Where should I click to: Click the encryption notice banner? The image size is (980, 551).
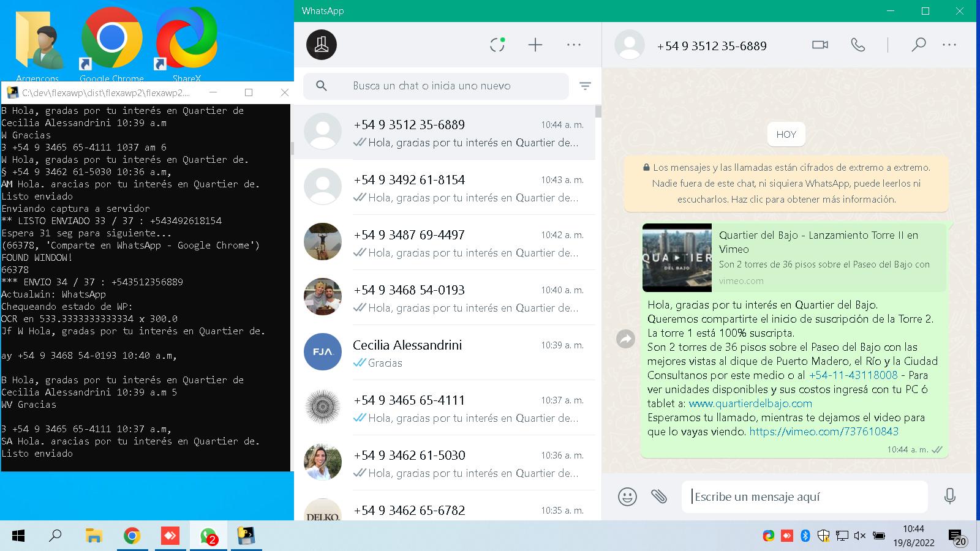[786, 183]
